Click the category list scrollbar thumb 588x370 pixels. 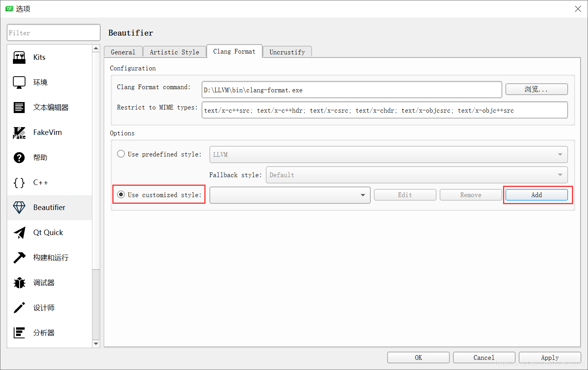coord(96,160)
